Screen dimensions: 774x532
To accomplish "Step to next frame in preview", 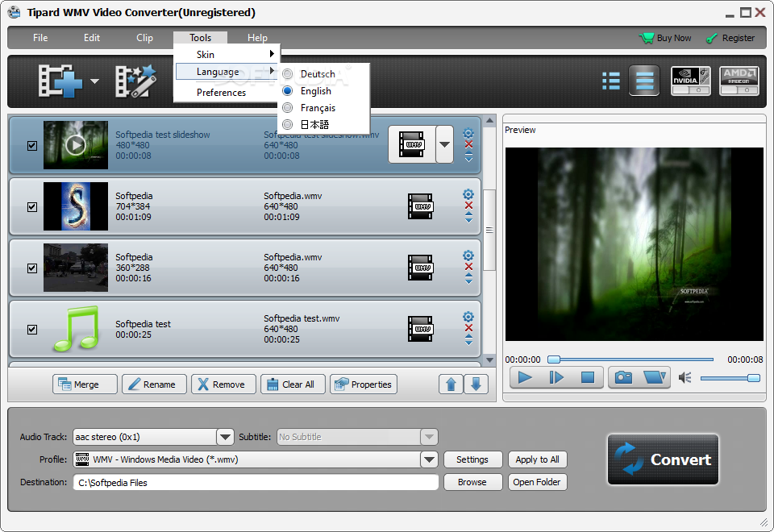I will 556,377.
